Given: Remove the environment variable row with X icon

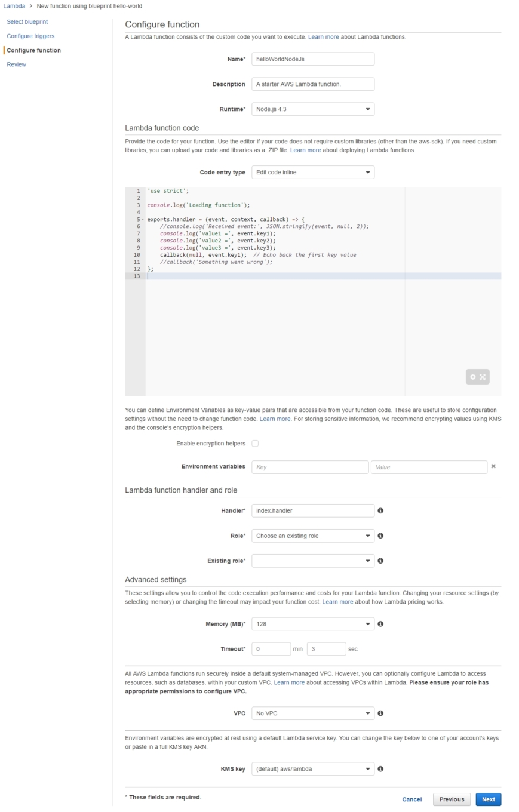Looking at the screenshot, I should click(x=493, y=466).
